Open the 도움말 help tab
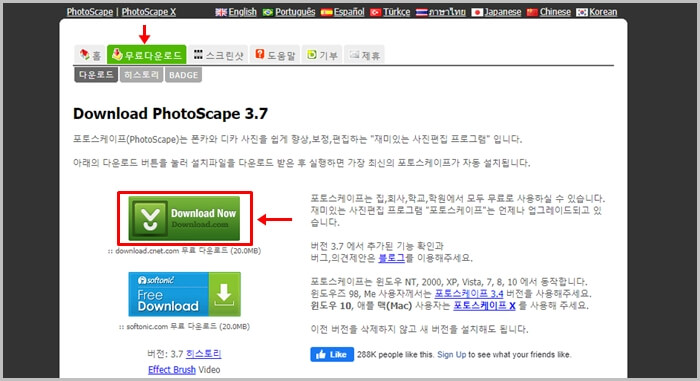Screen dimensions: 700x381 275,55
